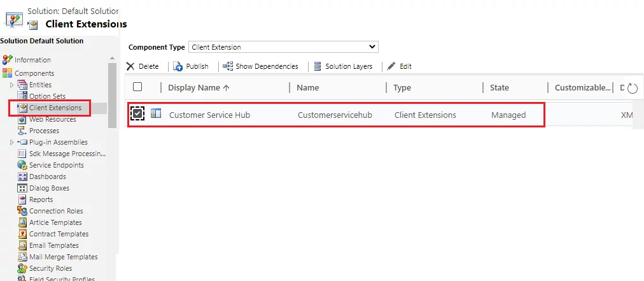Click the Service Endpoints icon
The image size is (644, 281).
click(22, 166)
